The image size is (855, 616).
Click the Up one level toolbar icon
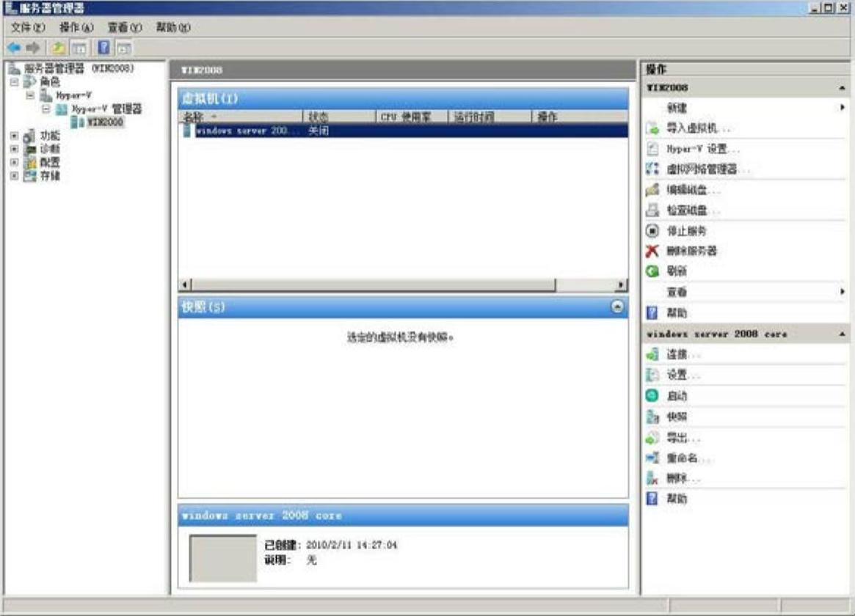point(58,48)
